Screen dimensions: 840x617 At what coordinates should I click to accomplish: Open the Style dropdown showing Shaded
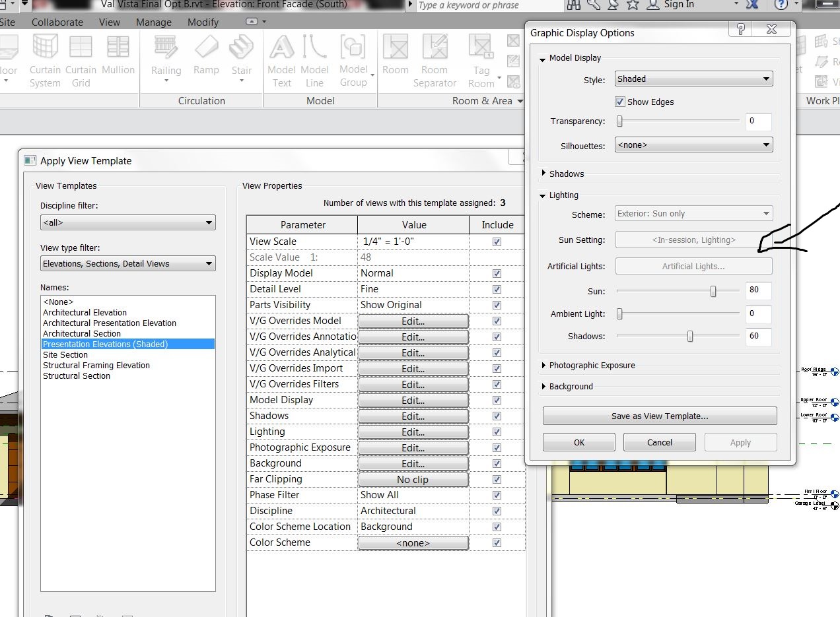pos(693,79)
